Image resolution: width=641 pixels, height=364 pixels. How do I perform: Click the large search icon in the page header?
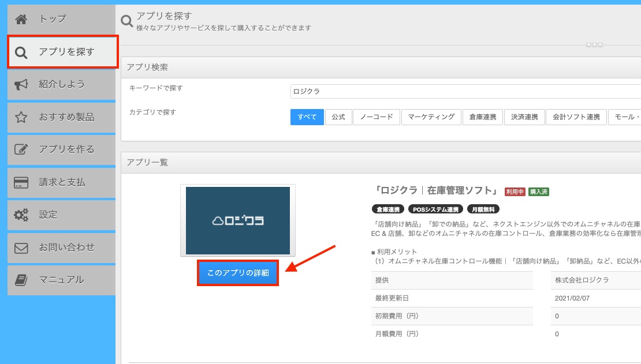(126, 21)
